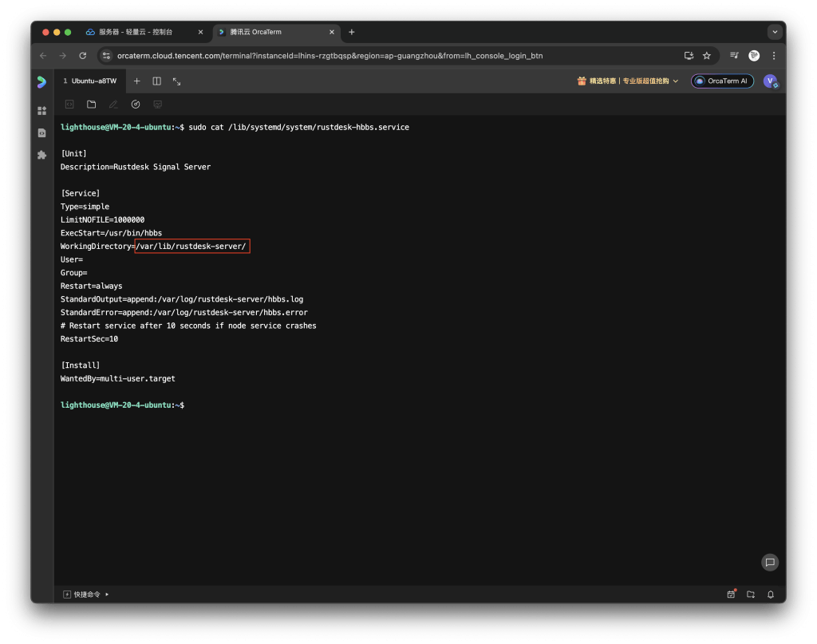The height and width of the screenshot is (644, 817).
Task: Launch the OrcaTerm AI assistant
Action: (722, 81)
